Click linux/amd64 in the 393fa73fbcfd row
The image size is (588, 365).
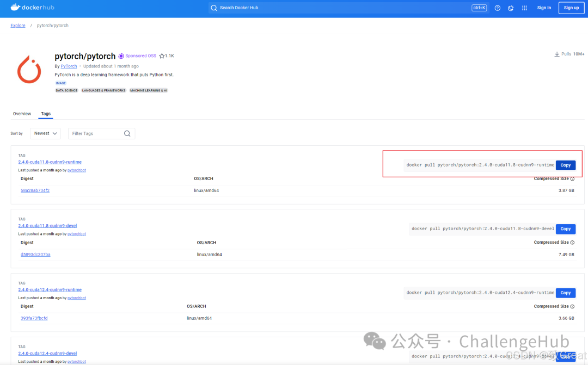(x=199, y=319)
